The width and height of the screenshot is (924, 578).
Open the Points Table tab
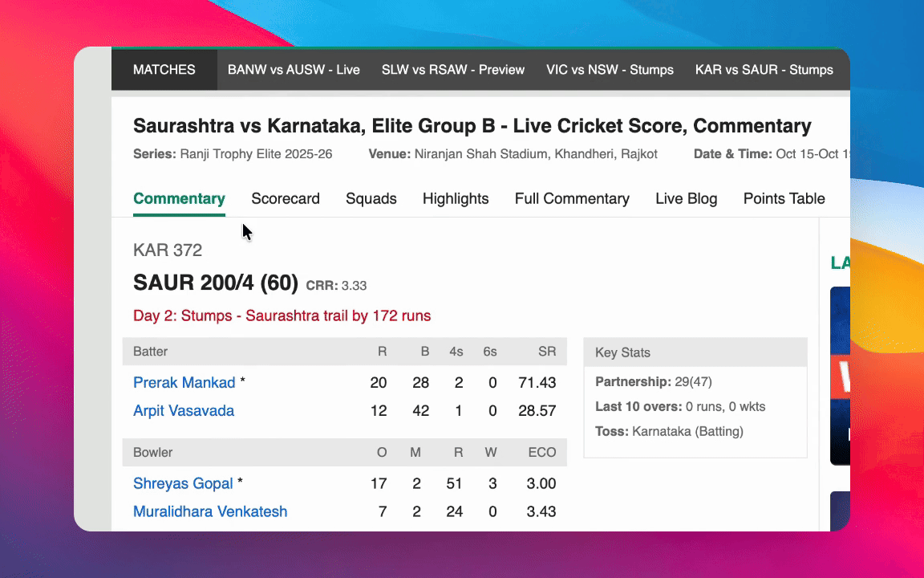point(784,199)
